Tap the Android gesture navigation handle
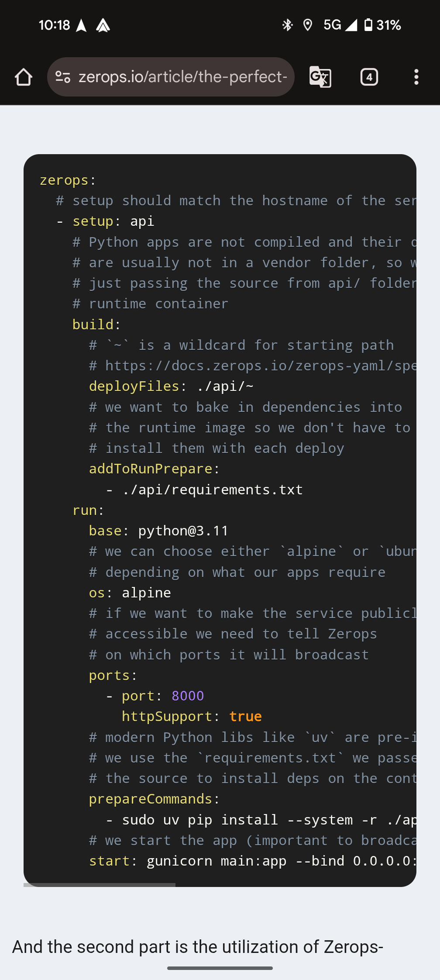Image resolution: width=440 pixels, height=980 pixels. pos(220,968)
